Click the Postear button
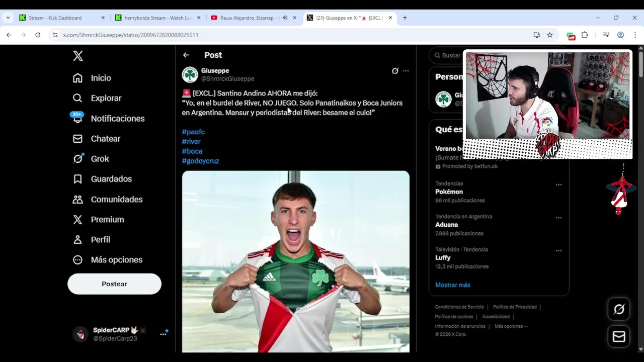Screen dimensions: 644x362 point(114,284)
